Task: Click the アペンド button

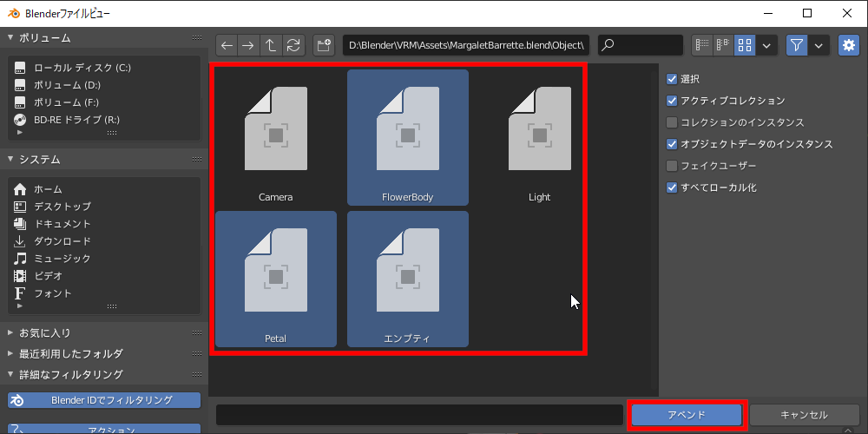Action: (687, 415)
